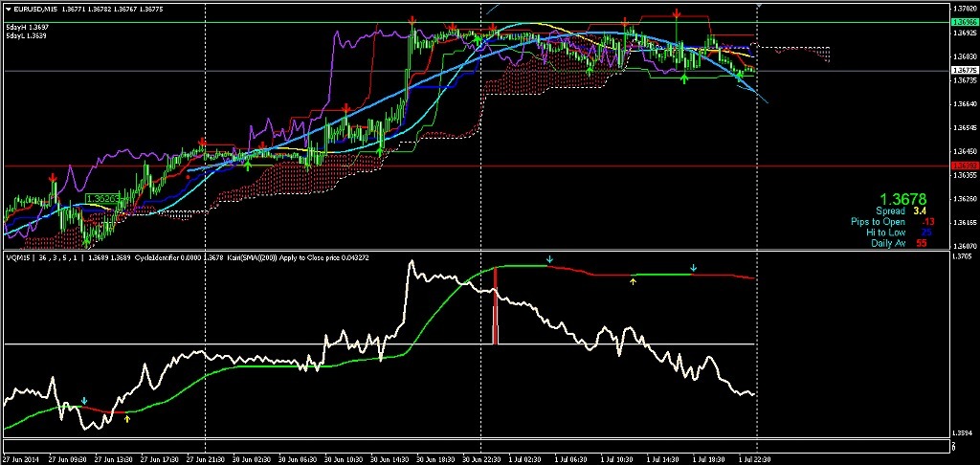
Task: Select the green up arrow below 1 Jul 14:30 candles
Action: coord(684,77)
